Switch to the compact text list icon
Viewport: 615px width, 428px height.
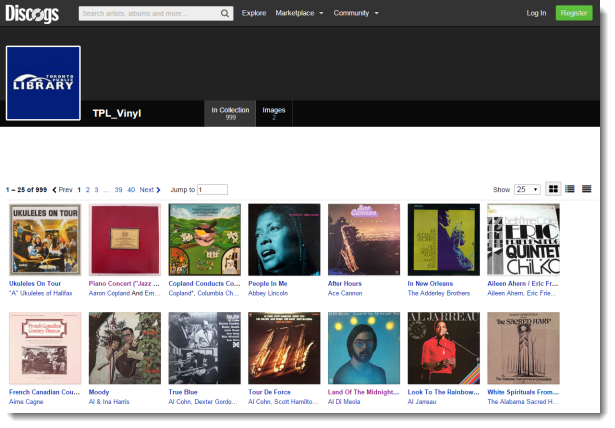586,189
